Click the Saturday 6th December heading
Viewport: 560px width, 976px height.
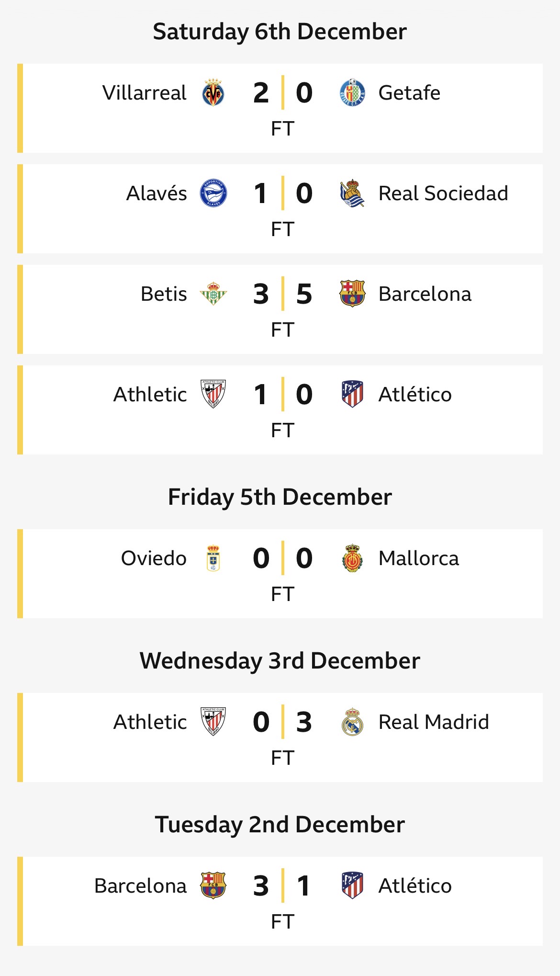(280, 32)
